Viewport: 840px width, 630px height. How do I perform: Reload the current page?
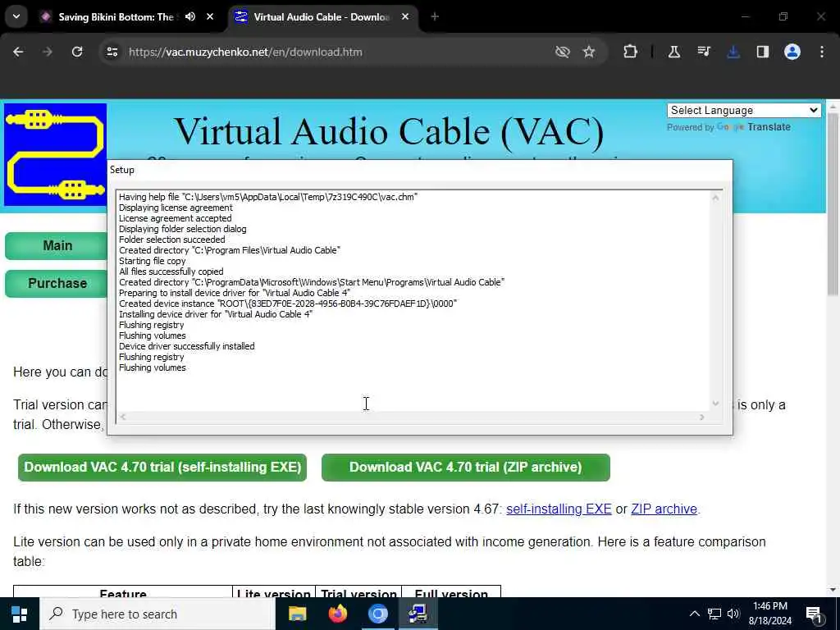pos(77,52)
